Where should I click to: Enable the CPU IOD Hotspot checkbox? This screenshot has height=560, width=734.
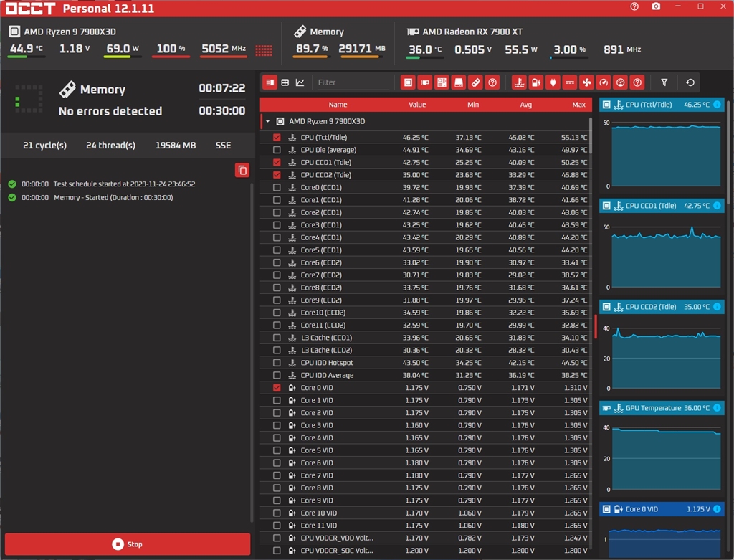[x=277, y=362]
